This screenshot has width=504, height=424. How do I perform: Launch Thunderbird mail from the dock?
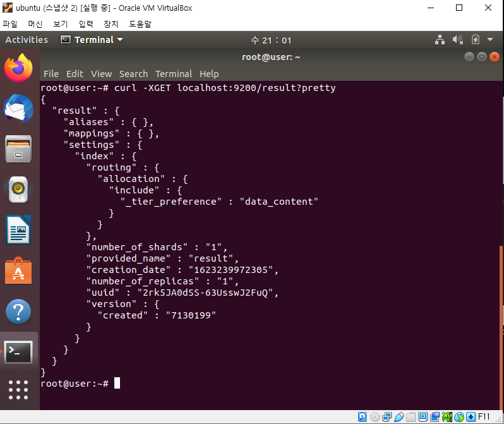(18, 109)
